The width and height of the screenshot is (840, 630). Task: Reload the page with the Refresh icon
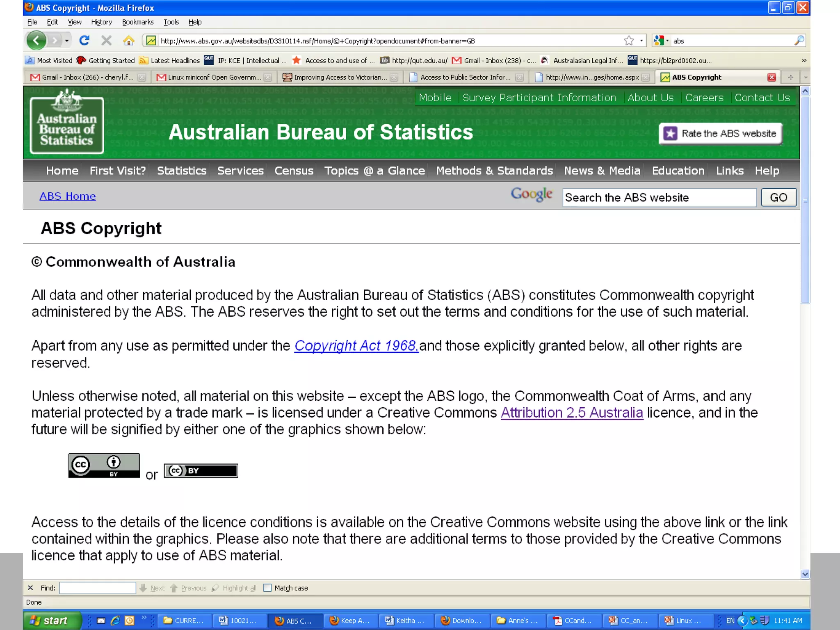pos(84,40)
